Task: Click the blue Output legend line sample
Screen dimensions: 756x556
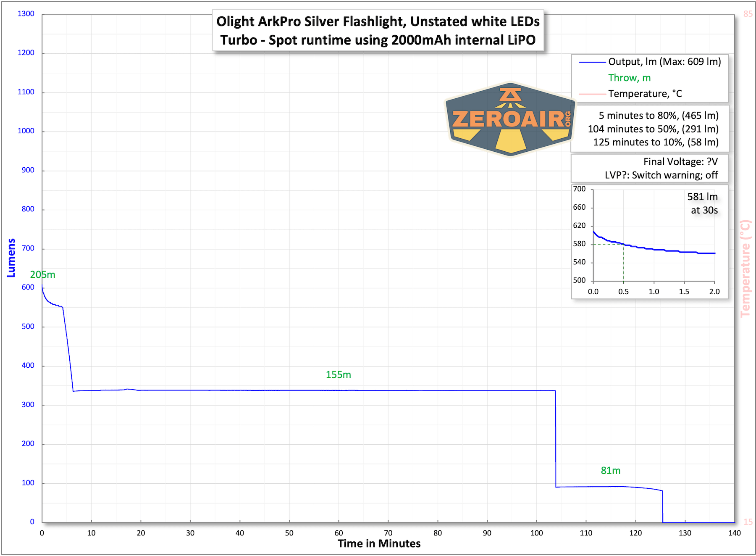Action: click(592, 62)
